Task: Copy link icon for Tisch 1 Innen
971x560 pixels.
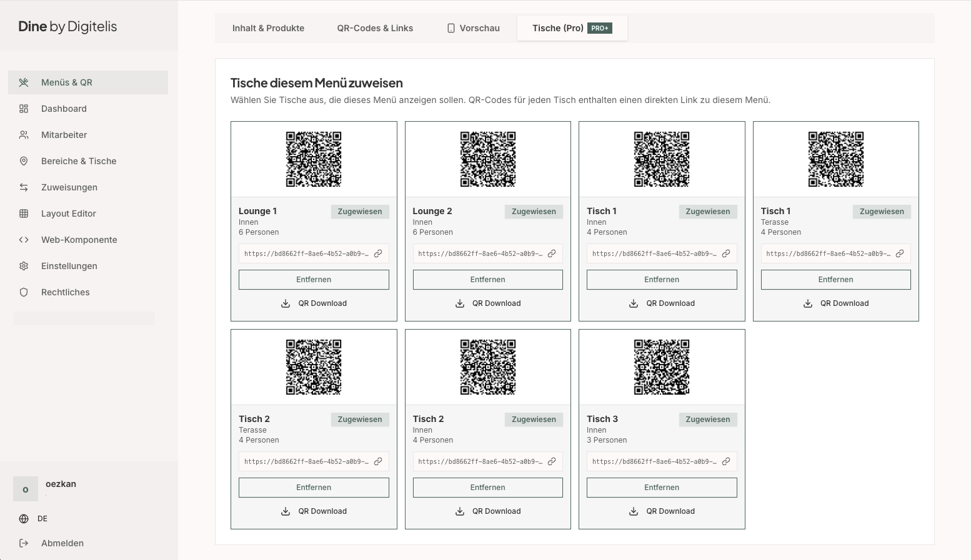Action: point(726,253)
